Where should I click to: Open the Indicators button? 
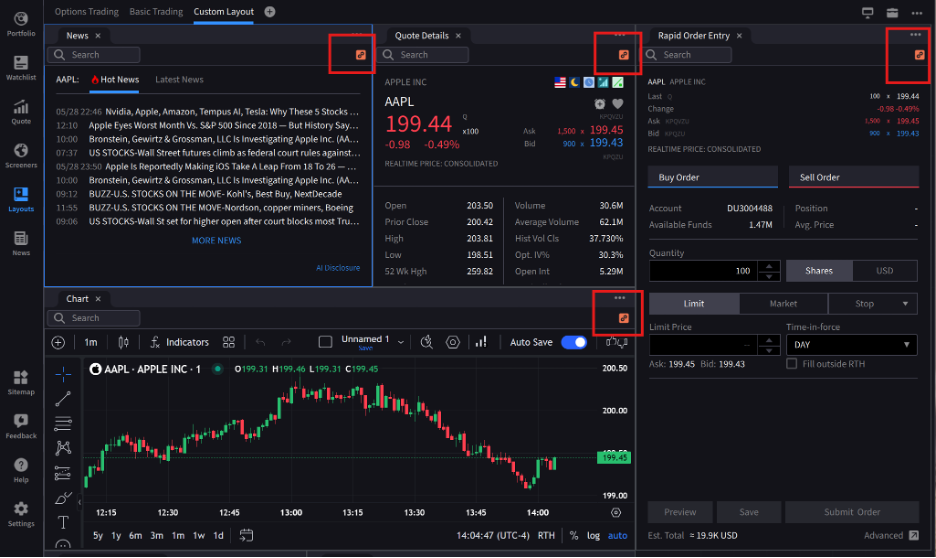(179, 342)
